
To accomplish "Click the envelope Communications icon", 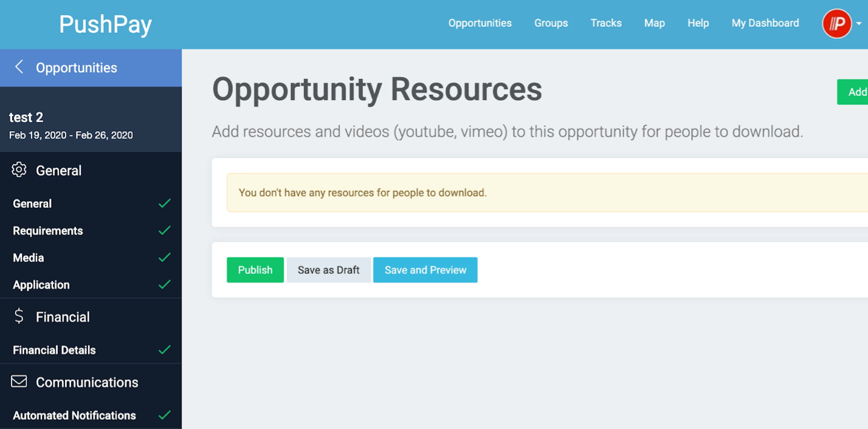I will tap(19, 381).
